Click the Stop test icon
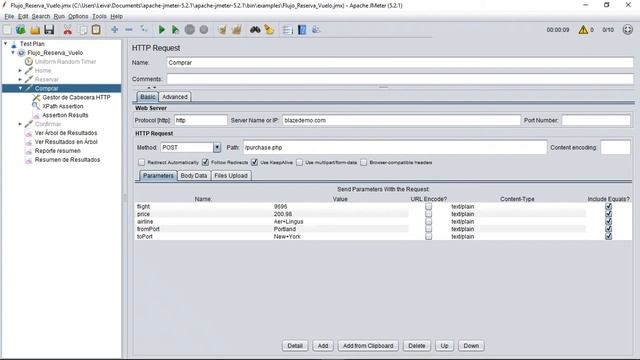The image size is (640, 360). click(190, 30)
